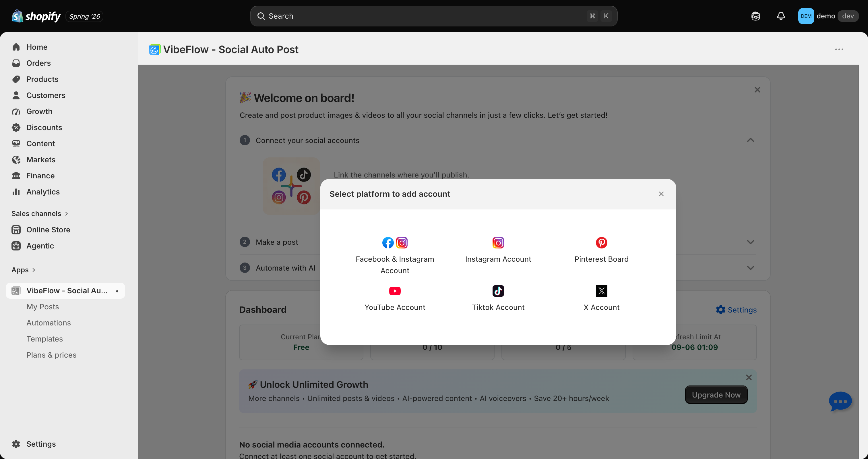This screenshot has width=868, height=459.
Task: Click the Free current plan value
Action: tap(301, 347)
